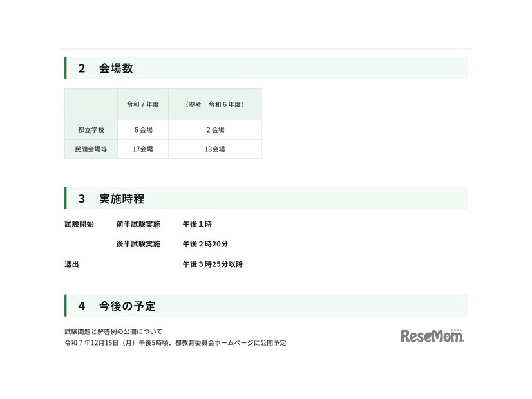The image size is (532, 399).
Task: Click the '試験開始' label
Action: click(x=79, y=225)
